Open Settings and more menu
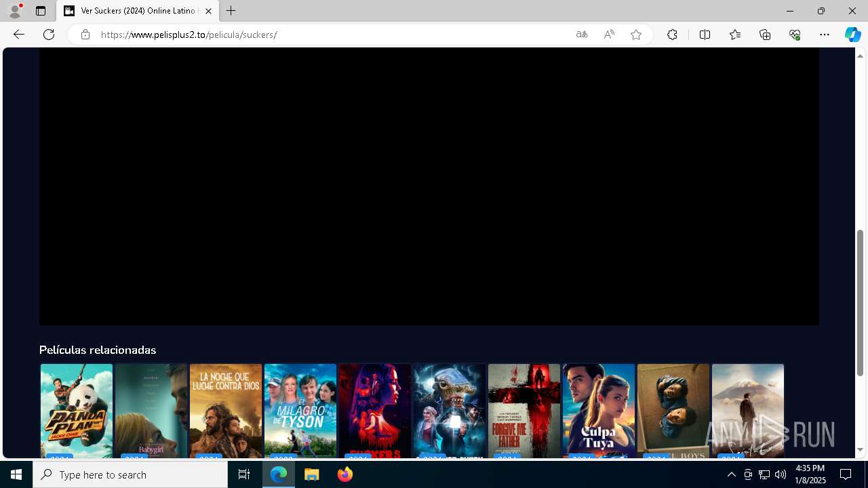868x488 pixels. [825, 35]
